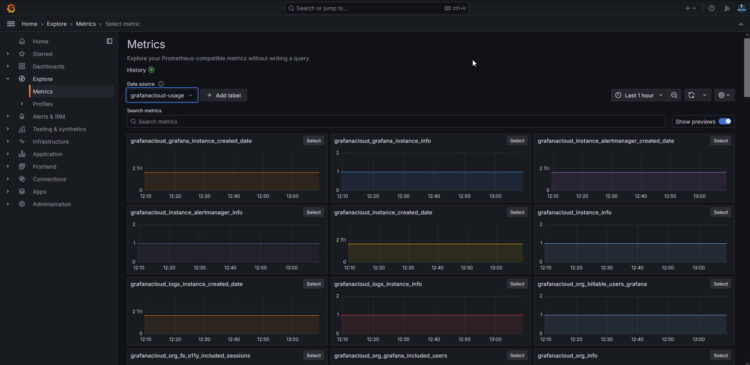The image size is (750, 365).
Task: Open the Last 1 hour time picker
Action: click(x=639, y=95)
